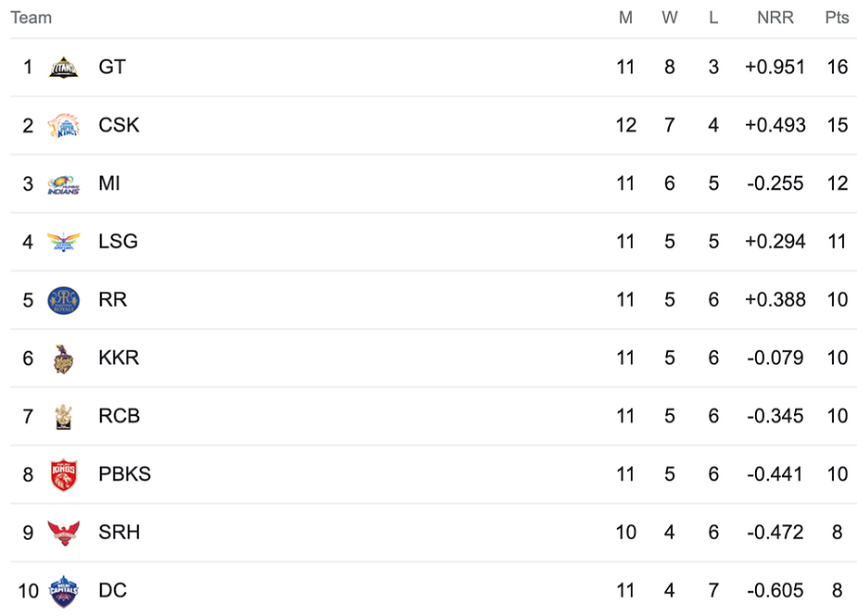Image resolution: width=857 pixels, height=616 pixels.
Task: Click the Delhi Capitals logo
Action: (x=64, y=591)
